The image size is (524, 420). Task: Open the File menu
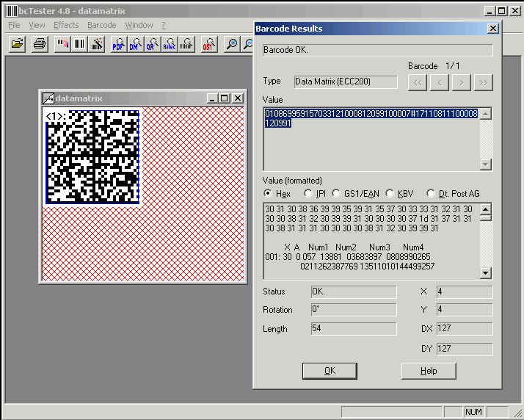(14, 25)
